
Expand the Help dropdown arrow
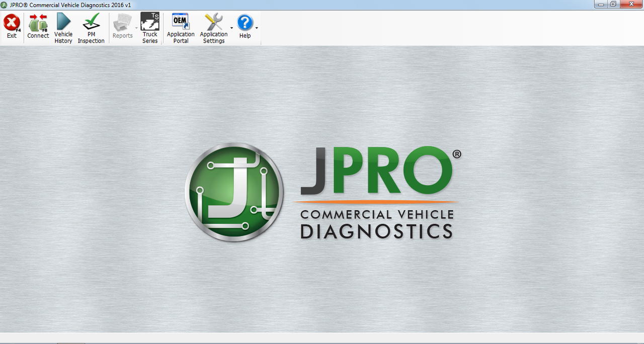(257, 28)
